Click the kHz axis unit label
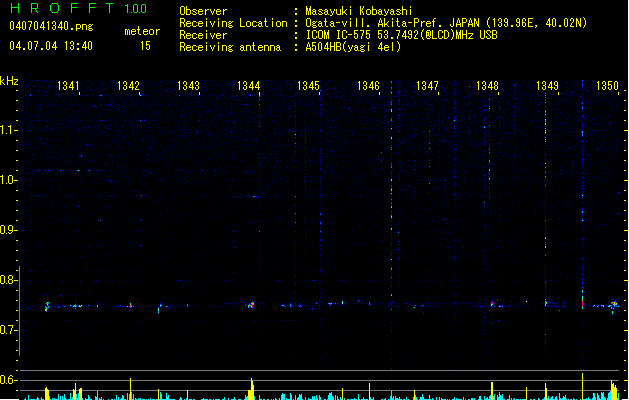Viewport: 629px width, 400px height. point(9,81)
